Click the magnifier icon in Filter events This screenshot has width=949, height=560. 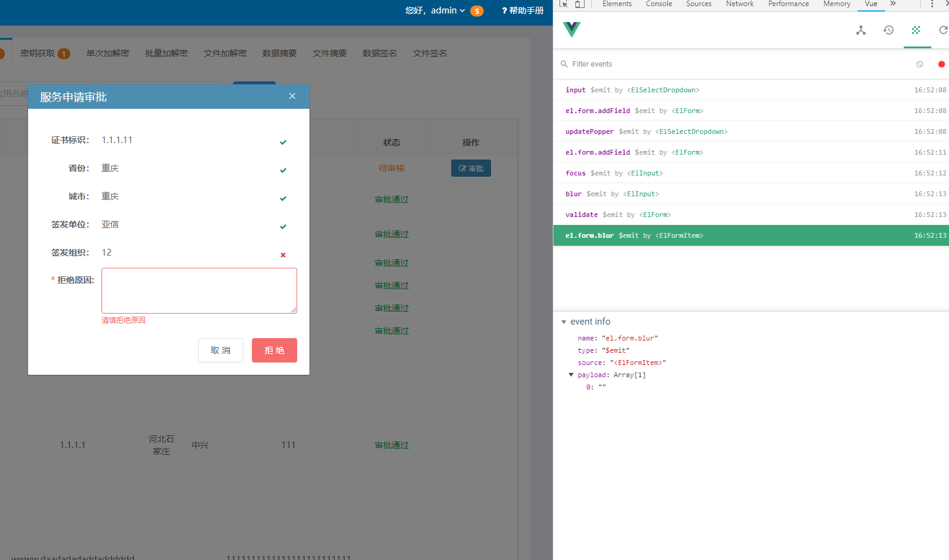564,64
